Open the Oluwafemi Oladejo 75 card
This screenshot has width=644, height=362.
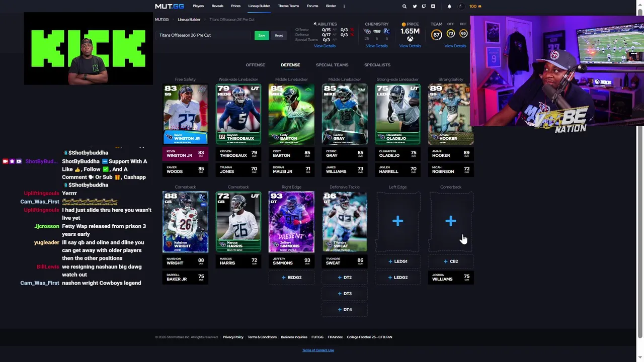coord(397,114)
